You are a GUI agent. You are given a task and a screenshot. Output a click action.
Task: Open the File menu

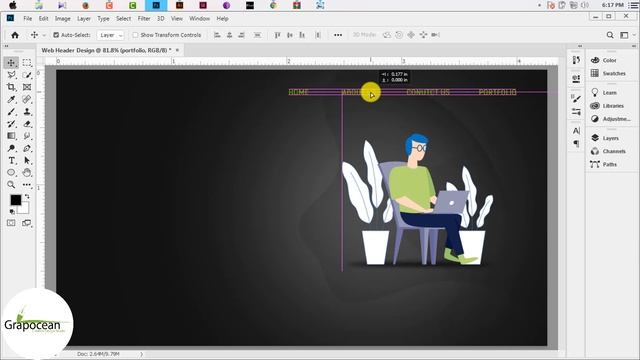[x=27, y=19]
